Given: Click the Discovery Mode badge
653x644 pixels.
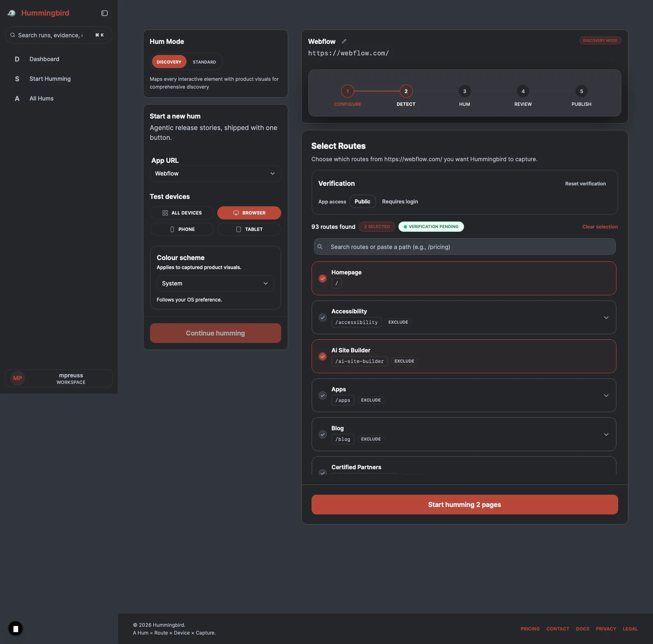Looking at the screenshot, I should pyautogui.click(x=600, y=41).
